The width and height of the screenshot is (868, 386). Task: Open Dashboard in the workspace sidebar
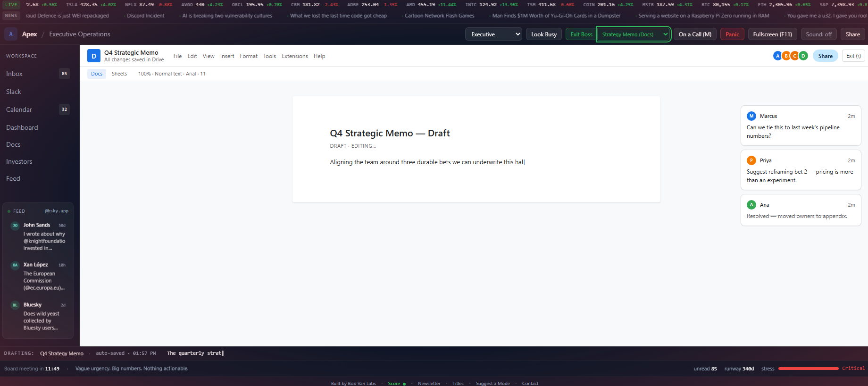coord(38,127)
